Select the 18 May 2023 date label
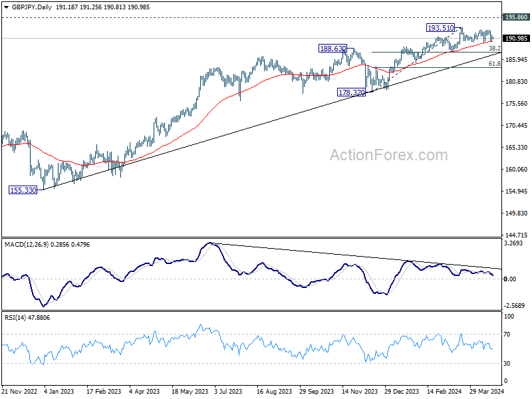The height and width of the screenshot is (399, 532). coord(190,391)
